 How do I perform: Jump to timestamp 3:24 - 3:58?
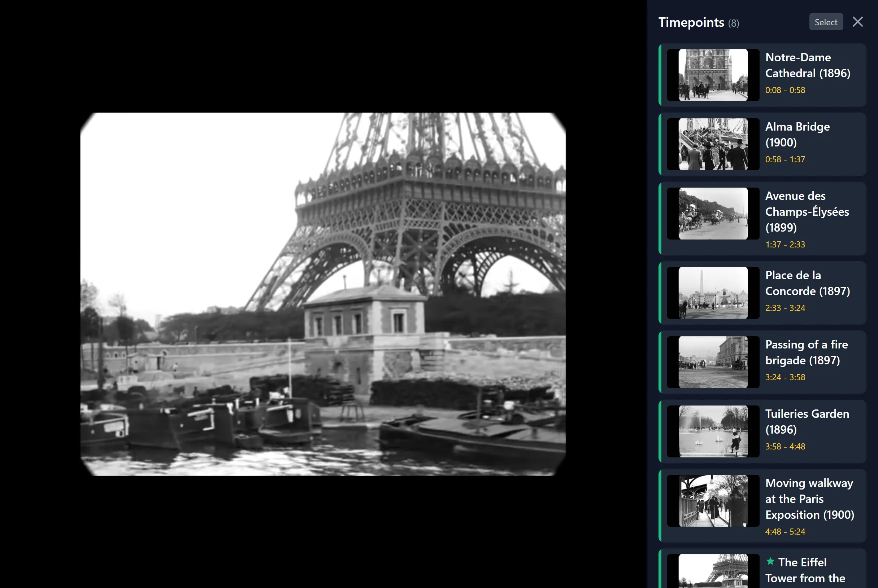(x=785, y=377)
